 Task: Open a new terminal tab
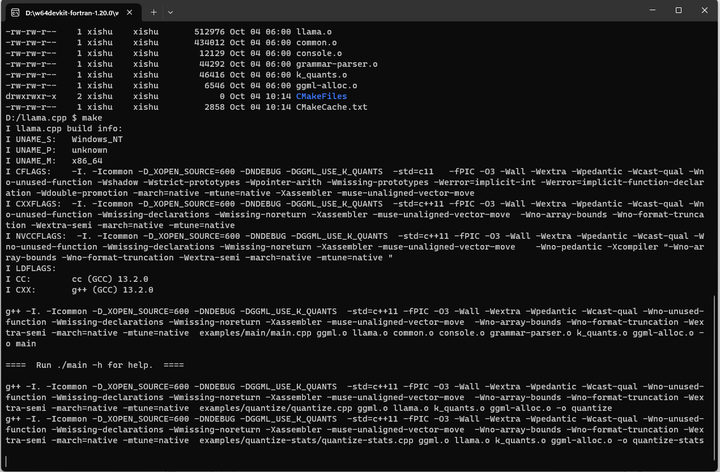coord(153,12)
